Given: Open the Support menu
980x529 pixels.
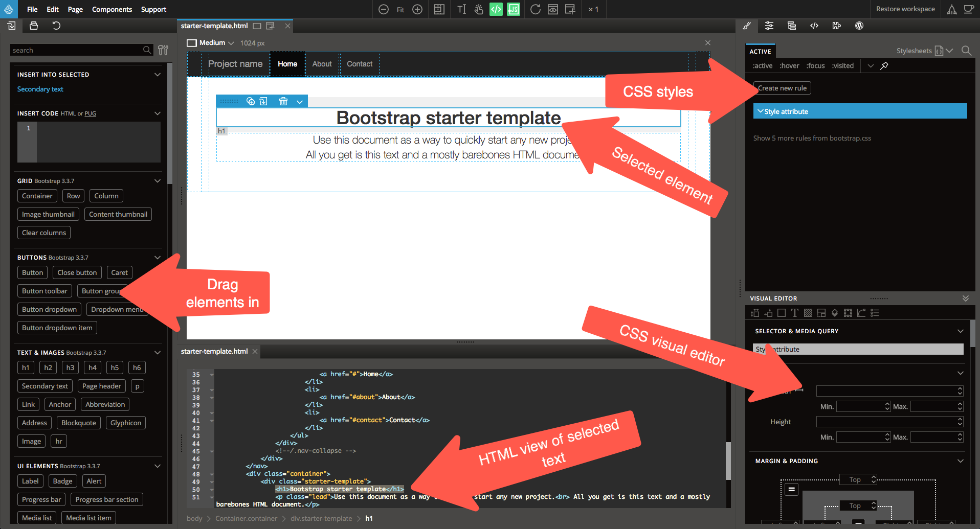Looking at the screenshot, I should coord(153,9).
